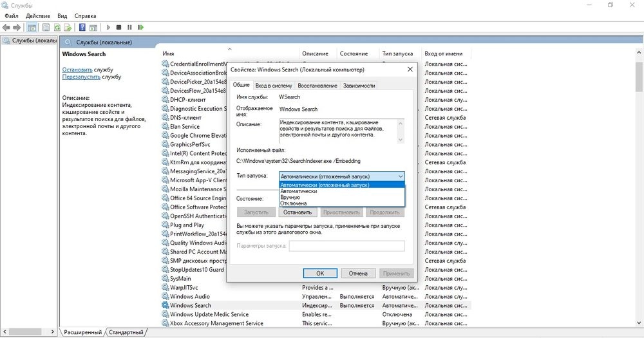Viewport: 644px width, 338px height.
Task: Open the Действие menu
Action: point(38,15)
